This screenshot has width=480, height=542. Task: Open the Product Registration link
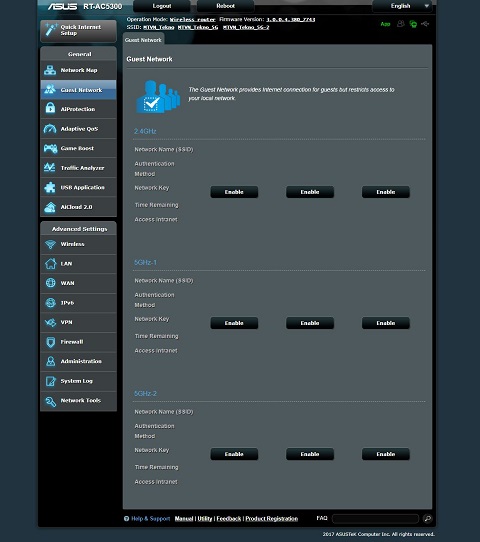272,518
